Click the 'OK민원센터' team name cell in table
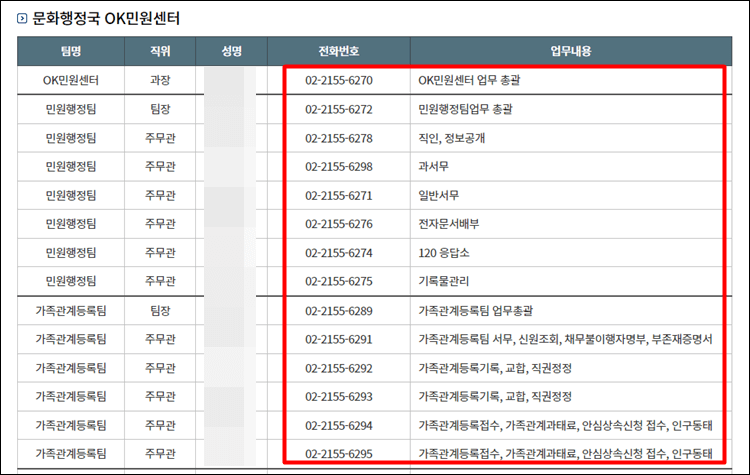Viewport: 750px width, 475px height. point(71,80)
